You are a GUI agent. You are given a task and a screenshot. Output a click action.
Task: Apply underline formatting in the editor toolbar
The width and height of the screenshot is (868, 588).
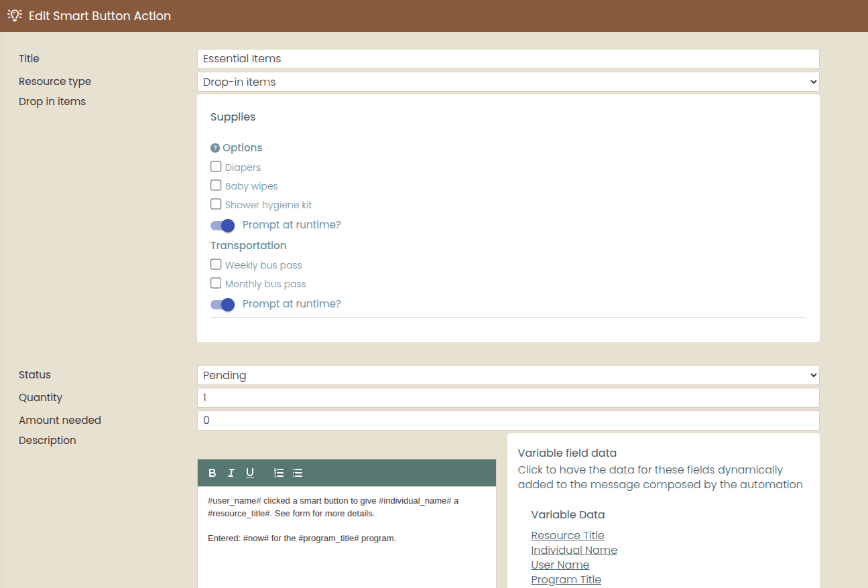(250, 473)
